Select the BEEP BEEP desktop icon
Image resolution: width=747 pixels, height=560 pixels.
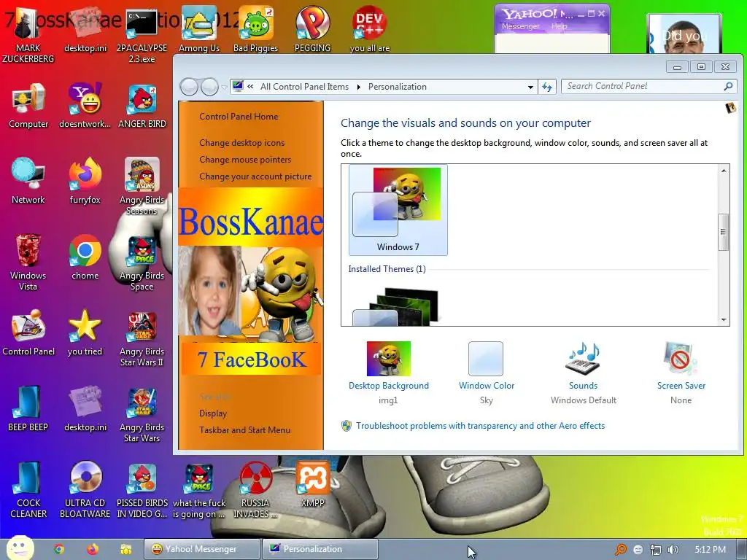tap(28, 408)
